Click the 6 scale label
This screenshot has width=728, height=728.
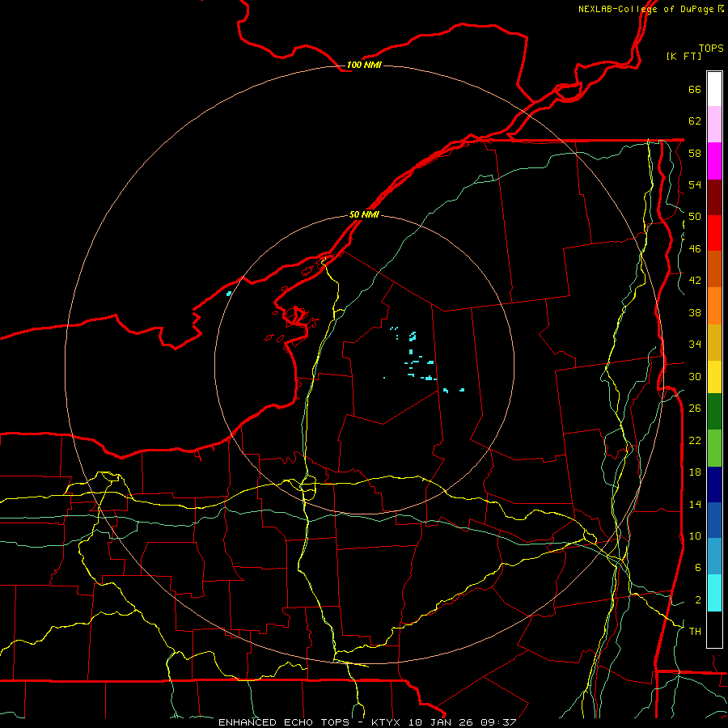[698, 568]
